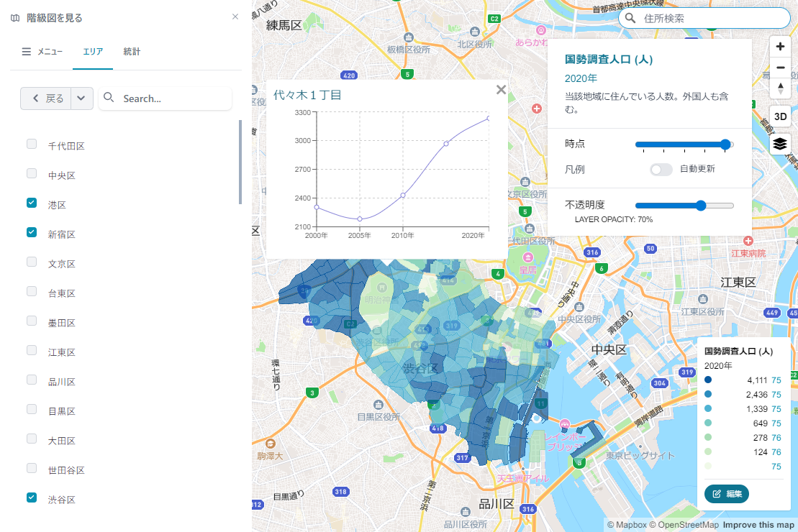Click the 江東区 area label in list
Screen dimensions: 798x532
[62, 352]
